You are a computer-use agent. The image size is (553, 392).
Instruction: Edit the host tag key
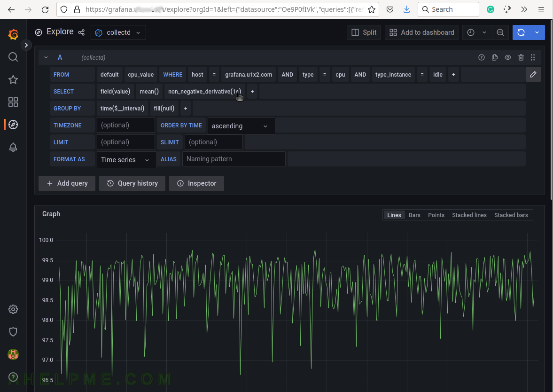(x=197, y=74)
